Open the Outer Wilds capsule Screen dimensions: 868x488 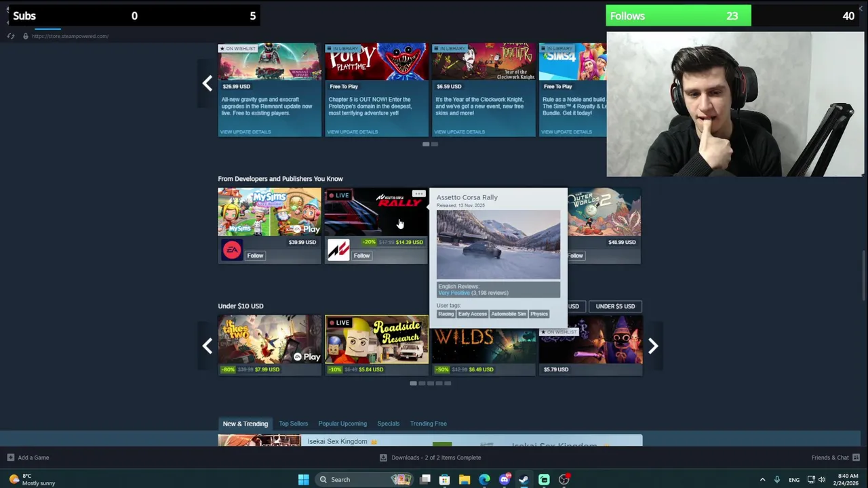pos(484,346)
